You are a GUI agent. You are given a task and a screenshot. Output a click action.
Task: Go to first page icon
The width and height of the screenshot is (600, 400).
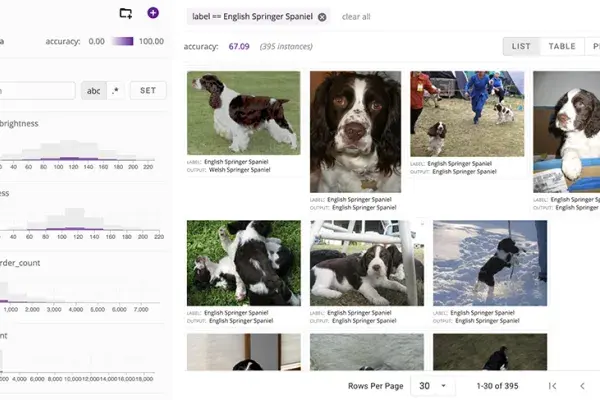click(552, 386)
